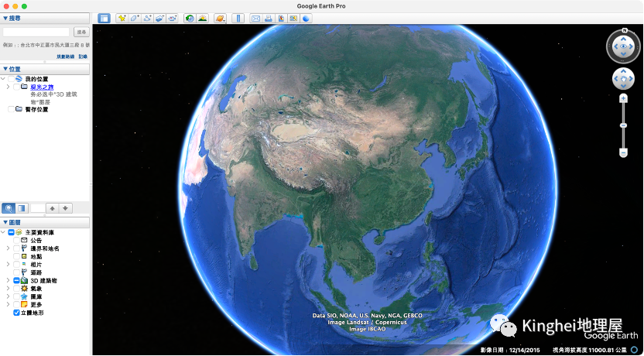The width and height of the screenshot is (644, 356).
Task: Expand the 邊界和地名 layer tree node
Action: click(x=8, y=248)
